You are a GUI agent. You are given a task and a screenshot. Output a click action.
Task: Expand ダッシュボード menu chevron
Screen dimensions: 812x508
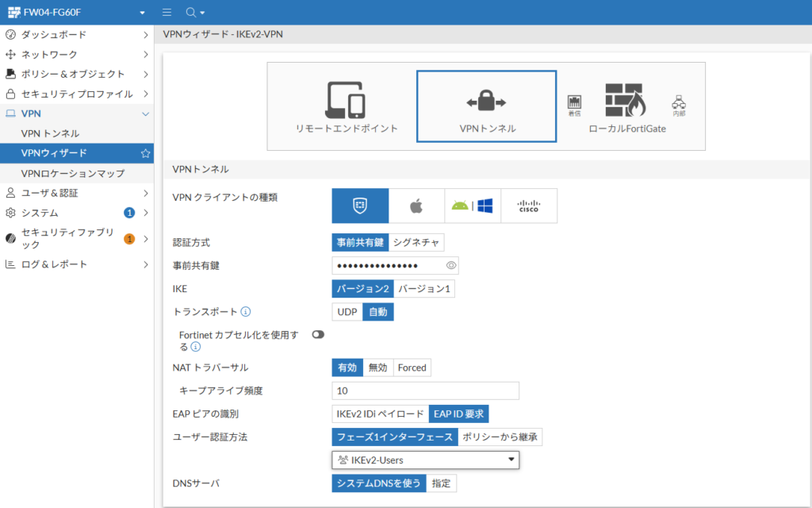tap(146, 35)
